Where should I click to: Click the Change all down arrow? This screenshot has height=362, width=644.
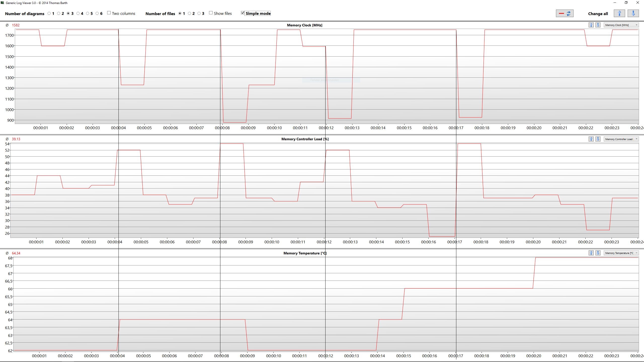point(633,13)
